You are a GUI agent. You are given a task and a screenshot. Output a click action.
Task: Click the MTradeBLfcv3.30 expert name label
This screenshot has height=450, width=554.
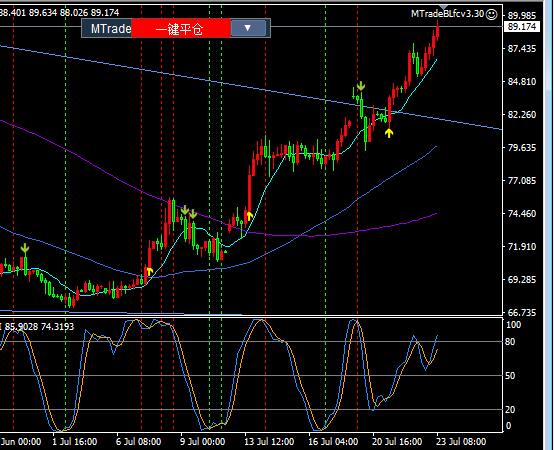click(447, 14)
